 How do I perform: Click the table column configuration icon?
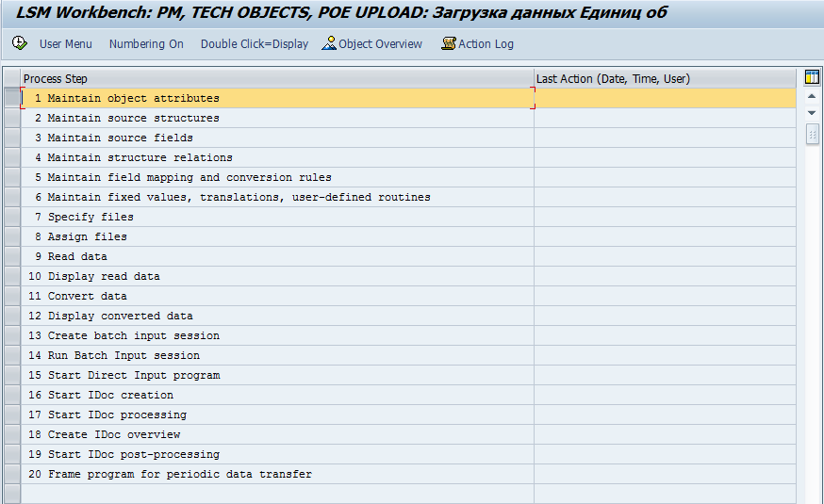click(x=812, y=77)
